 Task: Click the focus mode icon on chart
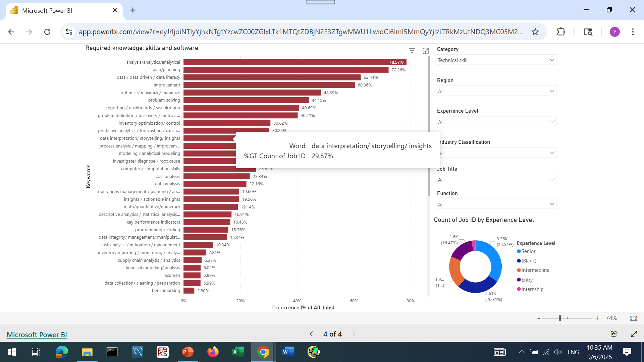tap(426, 51)
